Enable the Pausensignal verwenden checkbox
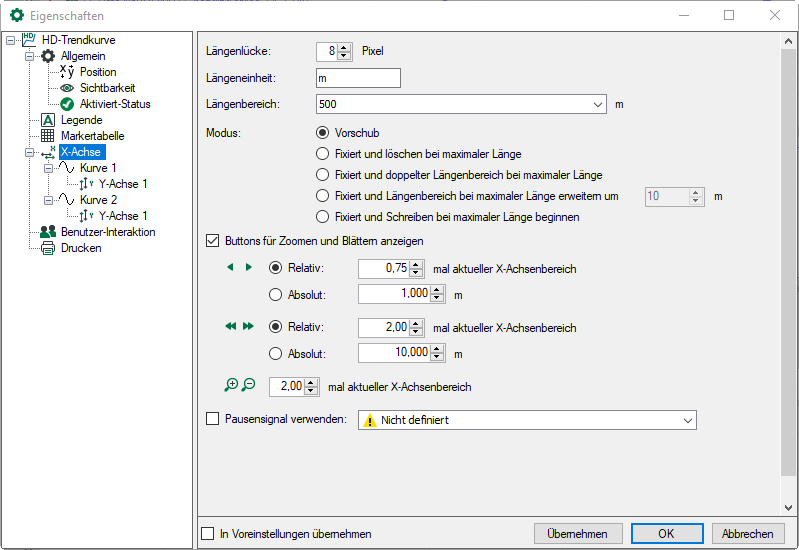This screenshot has width=799, height=550. point(212,419)
